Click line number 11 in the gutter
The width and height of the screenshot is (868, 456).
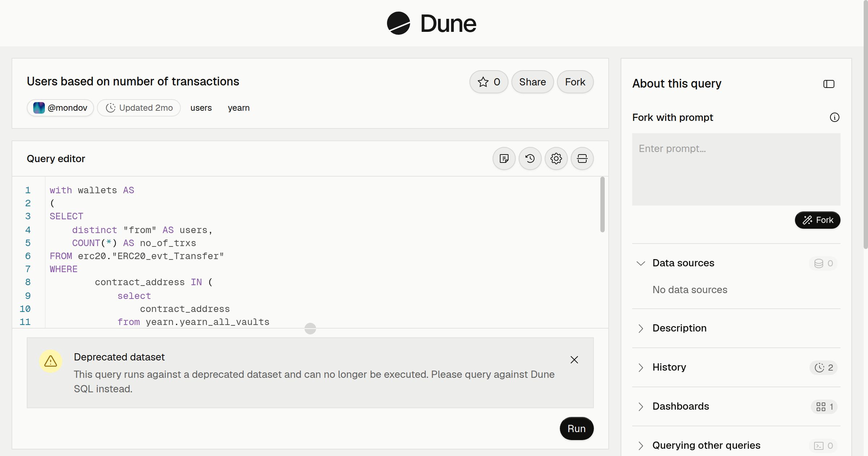click(x=25, y=322)
